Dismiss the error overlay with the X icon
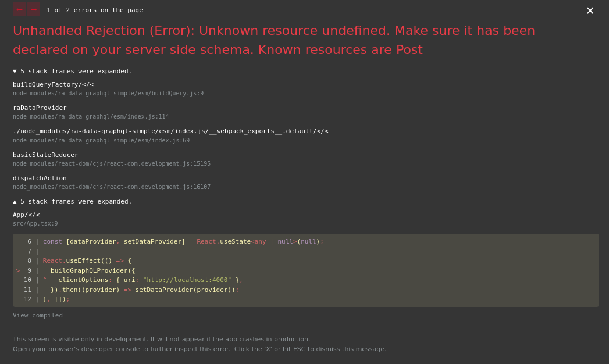This screenshot has width=609, height=364. [590, 10]
